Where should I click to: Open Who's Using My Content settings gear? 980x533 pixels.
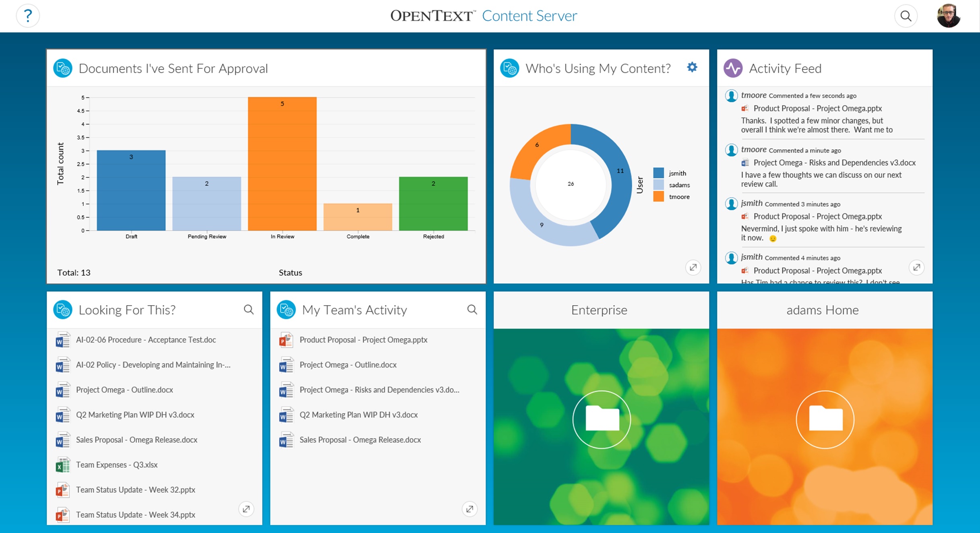[692, 67]
